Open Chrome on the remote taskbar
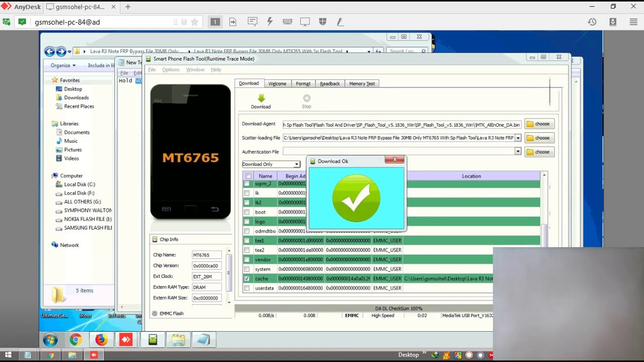The height and width of the screenshot is (362, 644). point(75,340)
